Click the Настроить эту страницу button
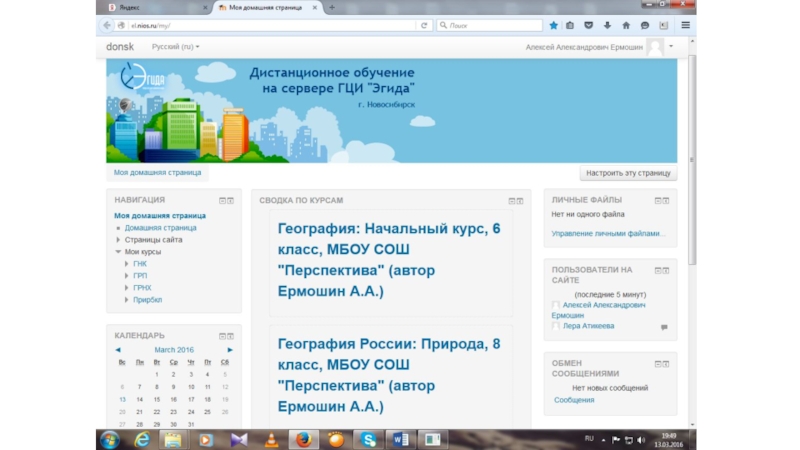800x450 pixels. 628,173
